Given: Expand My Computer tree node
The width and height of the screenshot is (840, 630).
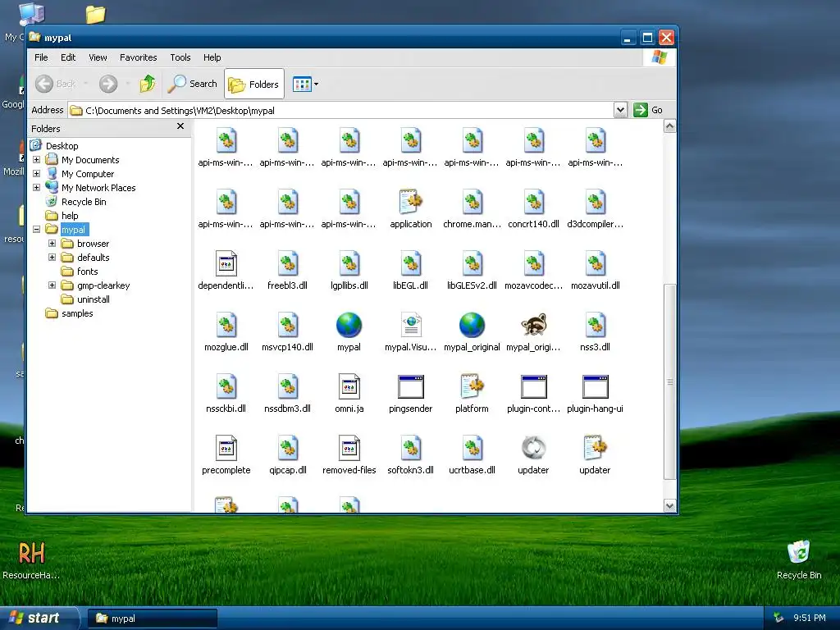Looking at the screenshot, I should pos(36,174).
